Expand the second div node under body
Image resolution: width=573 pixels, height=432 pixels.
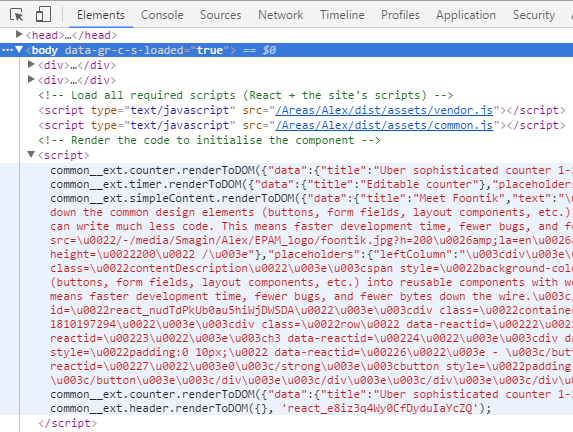point(31,79)
